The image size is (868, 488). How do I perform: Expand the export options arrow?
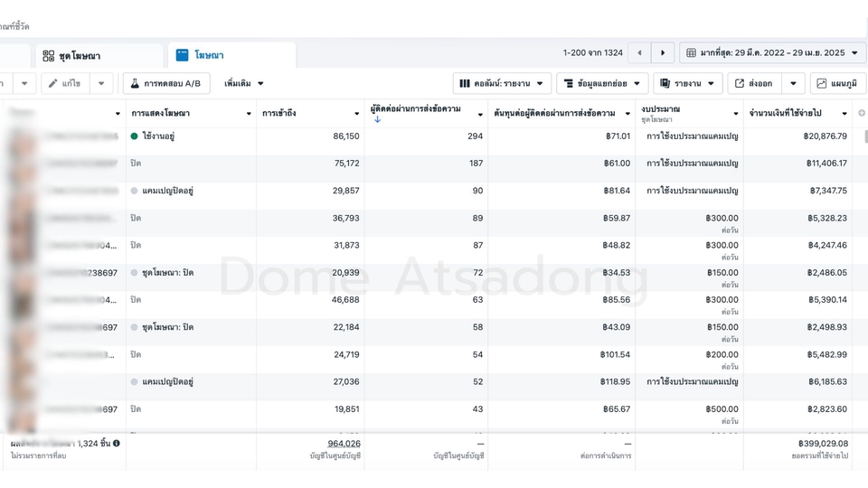tap(793, 83)
